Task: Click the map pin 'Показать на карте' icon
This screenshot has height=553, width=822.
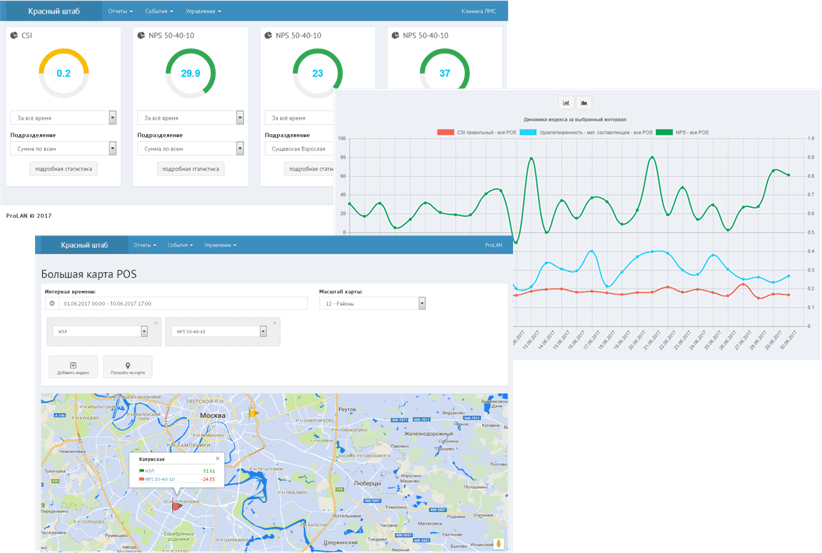Action: [x=127, y=365]
